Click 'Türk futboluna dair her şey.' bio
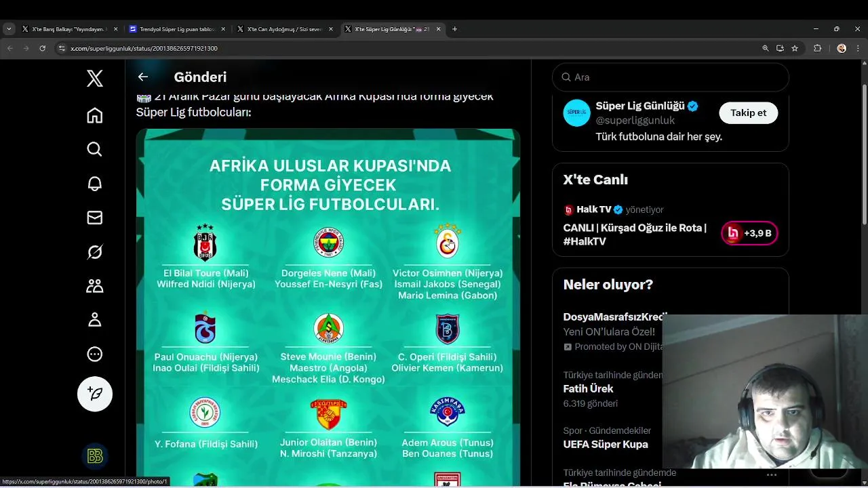 (658, 137)
